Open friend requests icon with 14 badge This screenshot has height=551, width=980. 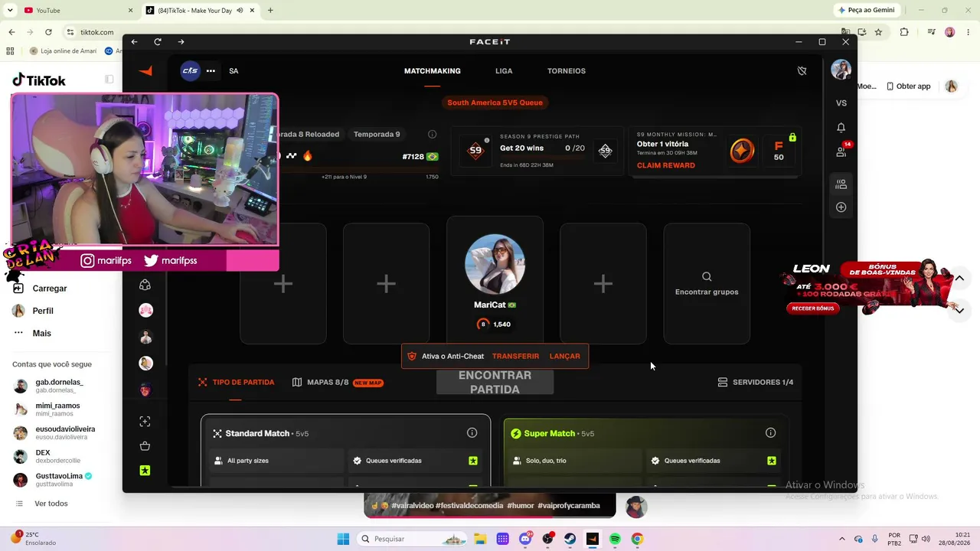pyautogui.click(x=842, y=151)
